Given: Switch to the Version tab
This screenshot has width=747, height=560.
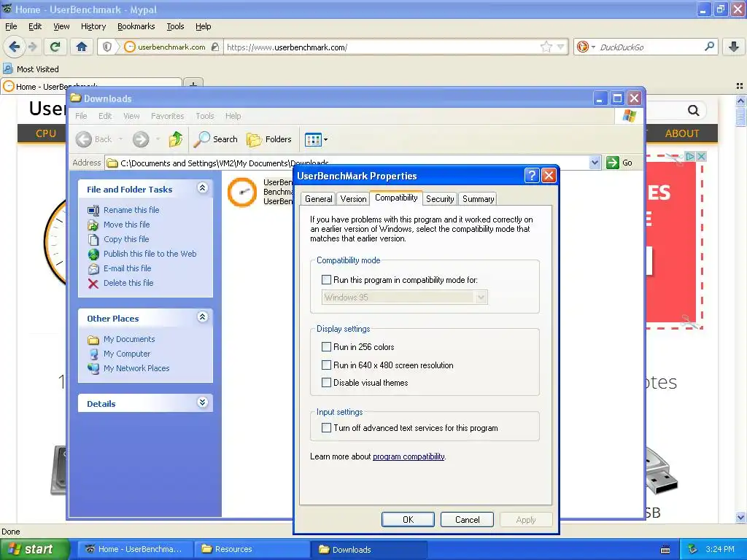Looking at the screenshot, I should coord(353,199).
